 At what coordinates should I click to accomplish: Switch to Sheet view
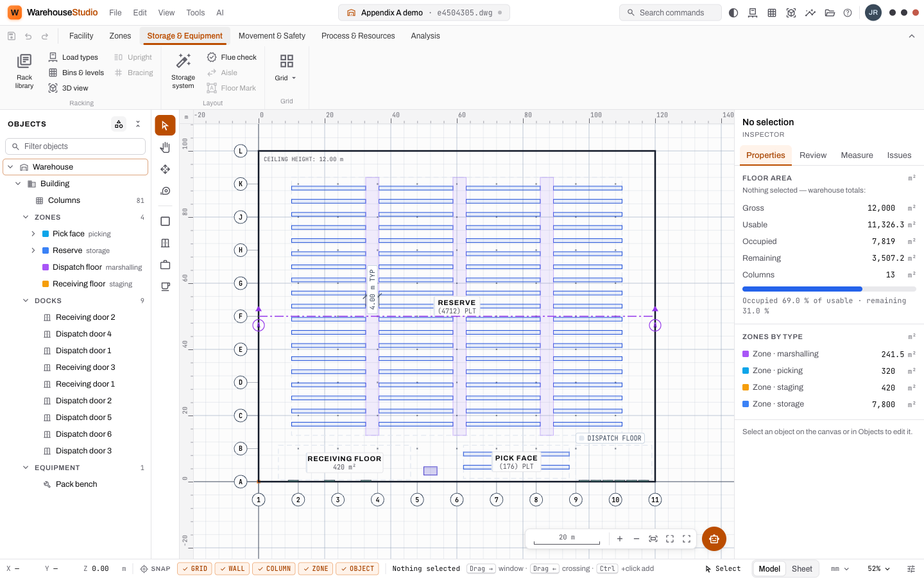[x=801, y=569]
